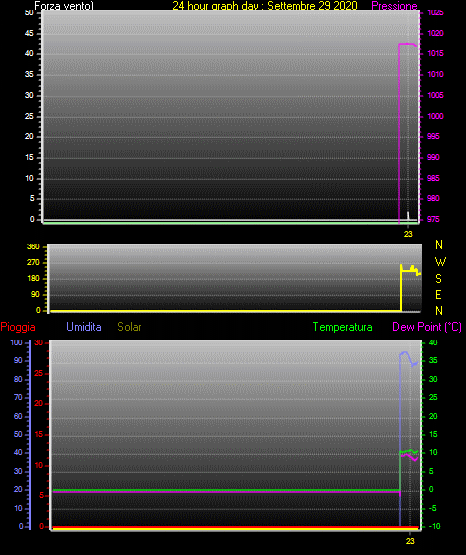
Task: Click green temperature axis value 35
Action: [x=433, y=360]
